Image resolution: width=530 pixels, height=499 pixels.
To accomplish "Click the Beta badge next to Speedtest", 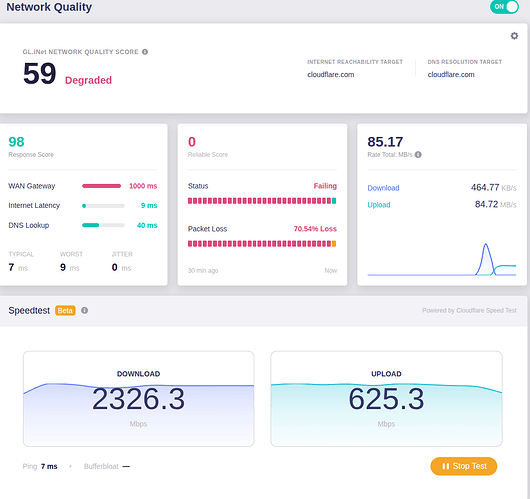I will [x=65, y=310].
